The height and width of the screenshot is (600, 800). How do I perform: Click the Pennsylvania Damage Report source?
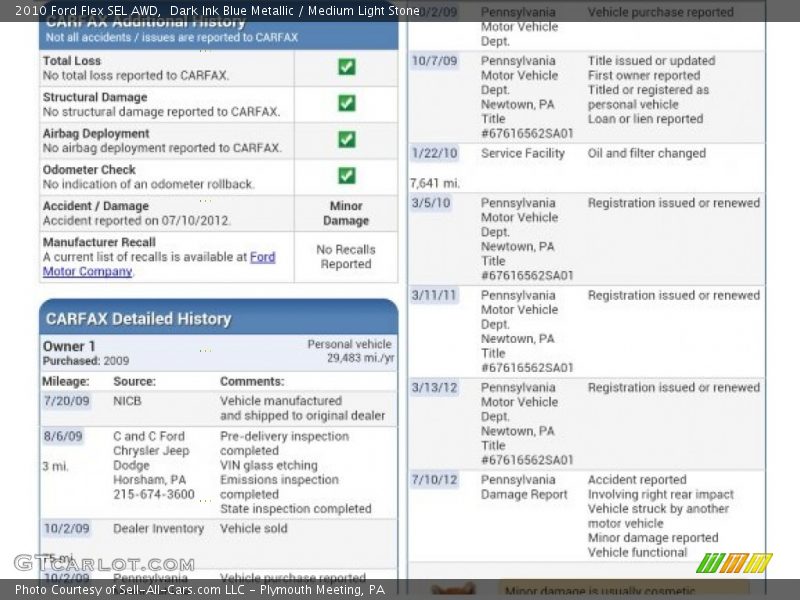point(524,487)
